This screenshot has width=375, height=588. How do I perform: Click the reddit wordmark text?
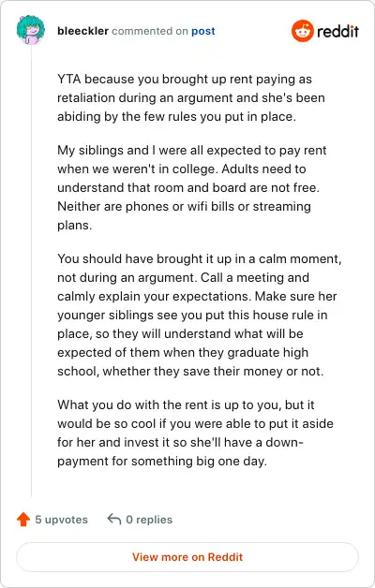tap(337, 31)
